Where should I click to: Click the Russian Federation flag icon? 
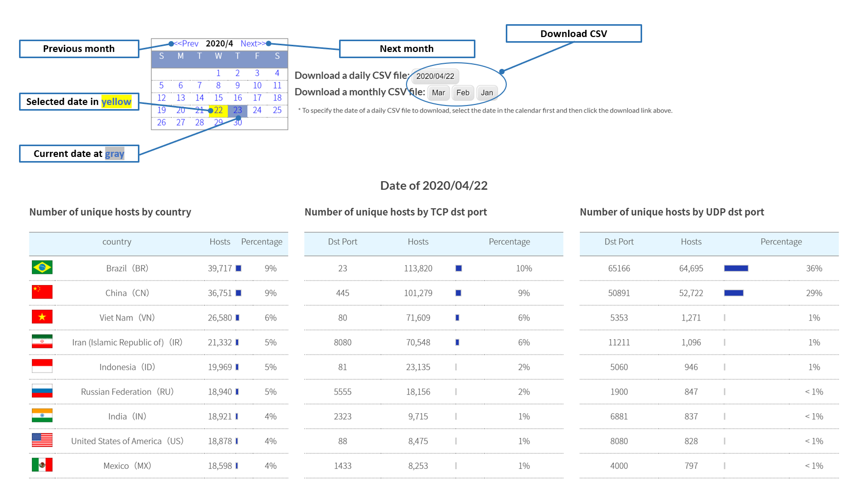click(x=42, y=391)
